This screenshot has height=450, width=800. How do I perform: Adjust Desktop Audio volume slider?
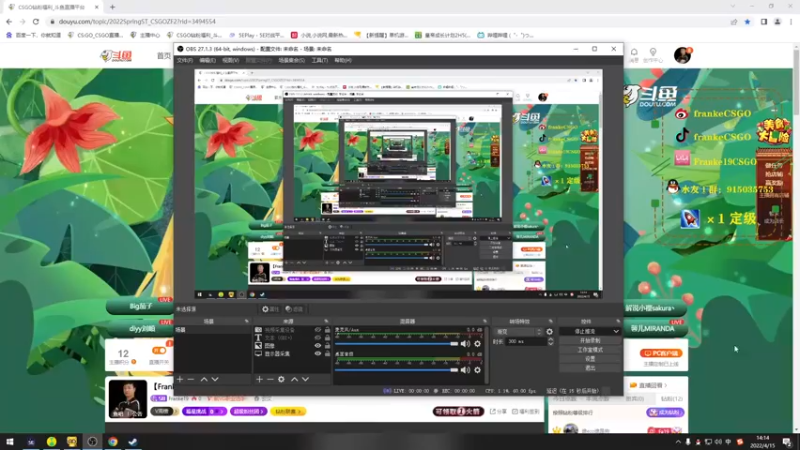point(396,370)
